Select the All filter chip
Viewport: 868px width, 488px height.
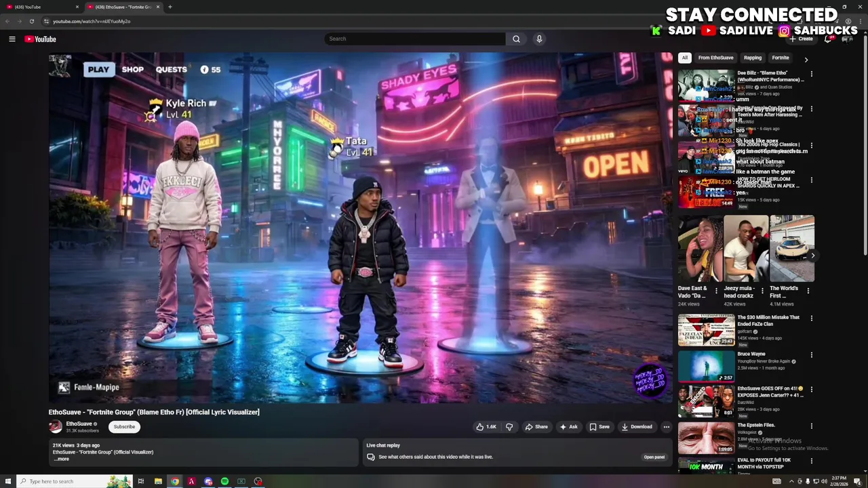[x=685, y=58]
